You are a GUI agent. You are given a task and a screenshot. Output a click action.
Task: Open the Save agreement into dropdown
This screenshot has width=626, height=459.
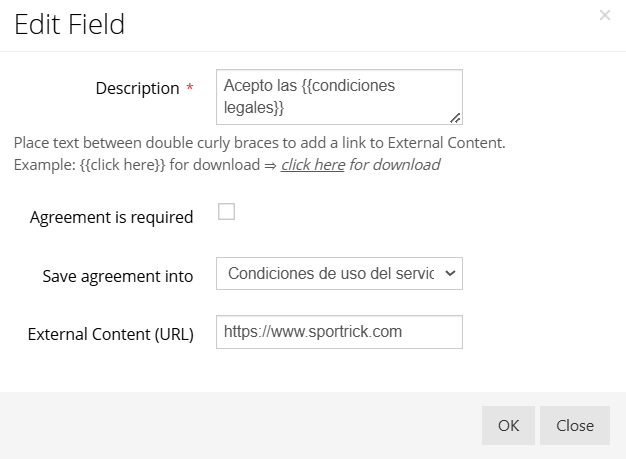pyautogui.click(x=339, y=273)
